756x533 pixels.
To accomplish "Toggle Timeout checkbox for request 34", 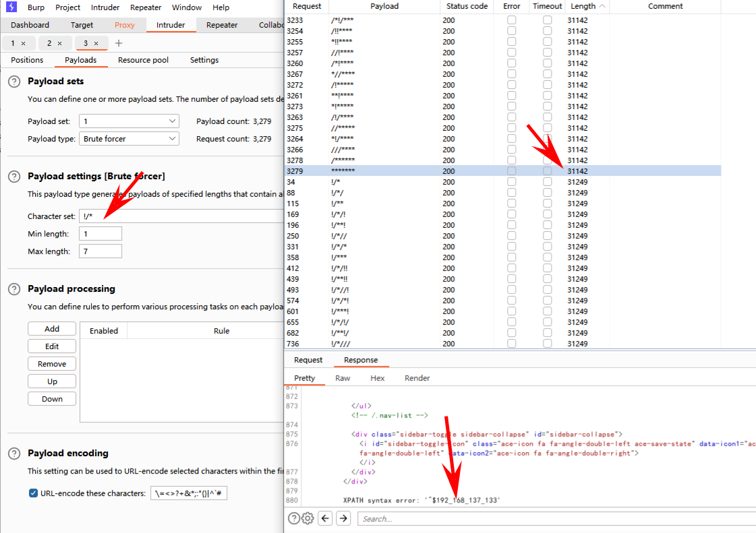I will (547, 182).
